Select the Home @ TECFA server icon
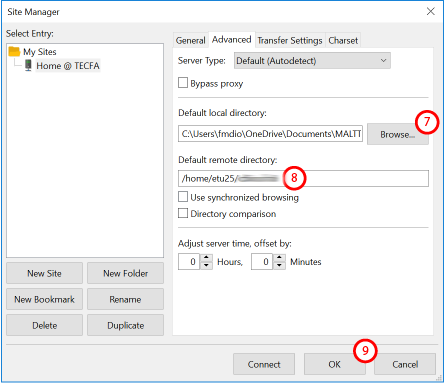The image size is (444, 383). [28, 65]
